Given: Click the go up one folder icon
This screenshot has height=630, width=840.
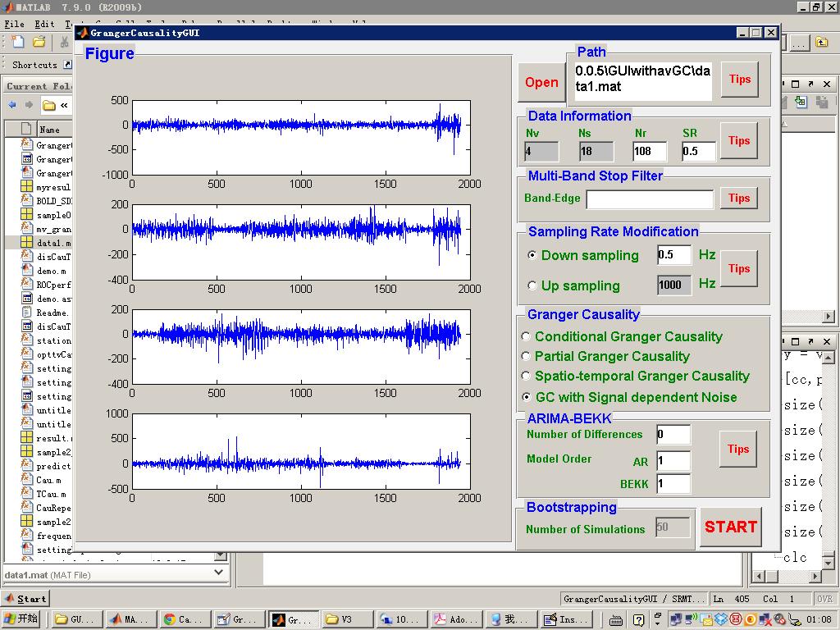Looking at the screenshot, I should pyautogui.click(x=821, y=43).
